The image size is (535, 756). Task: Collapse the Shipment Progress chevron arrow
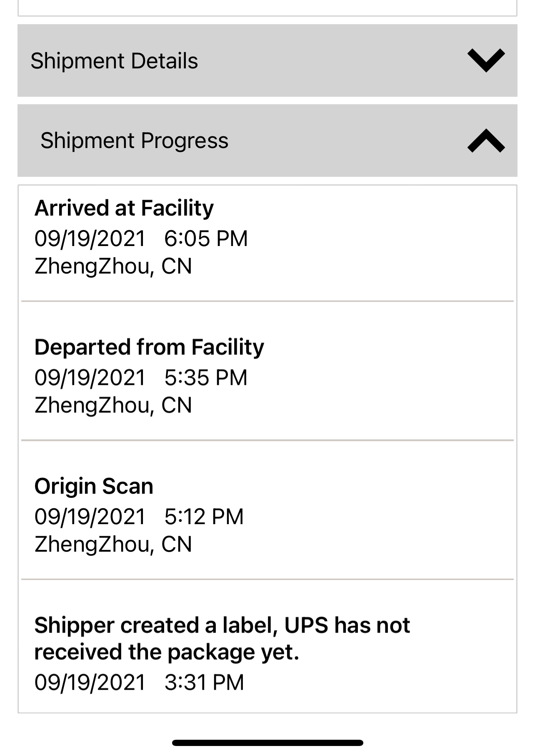click(x=486, y=141)
